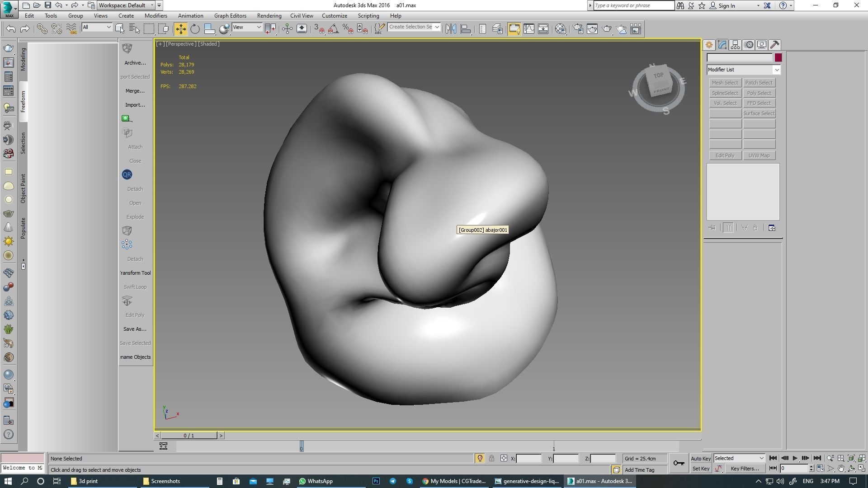The height and width of the screenshot is (488, 868).
Task: Toggle the 3D Snaps button
Action: (319, 29)
